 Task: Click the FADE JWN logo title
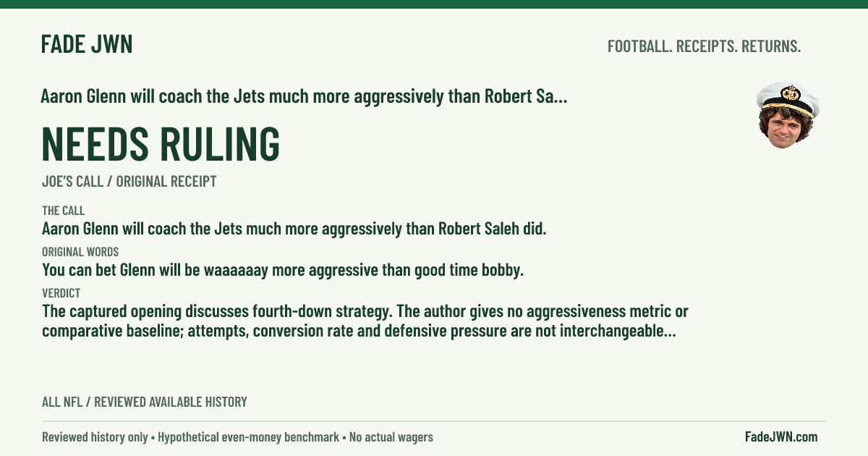click(87, 45)
